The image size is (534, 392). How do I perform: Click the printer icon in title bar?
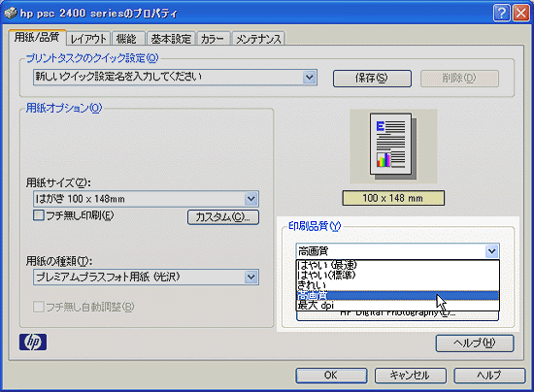[11, 14]
